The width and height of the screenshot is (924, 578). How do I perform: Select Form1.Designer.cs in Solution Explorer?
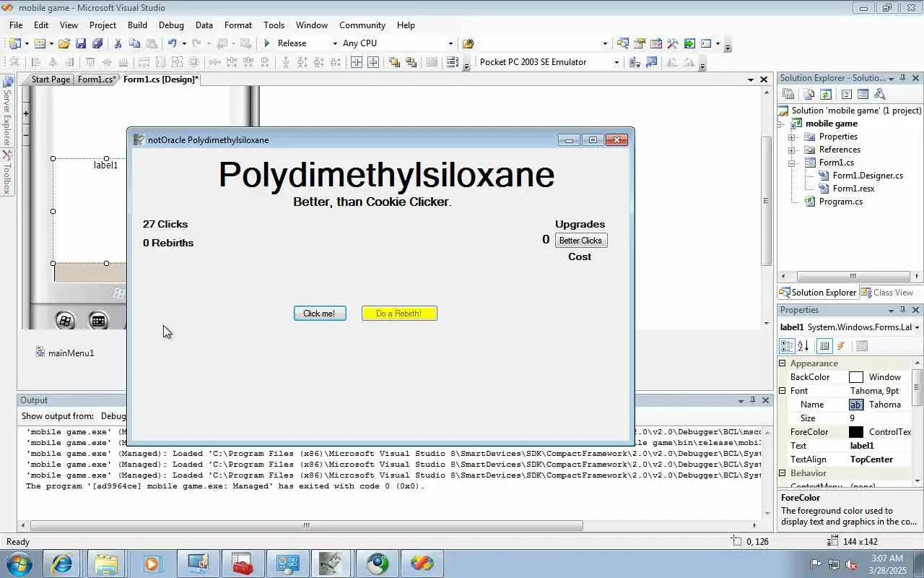click(868, 176)
